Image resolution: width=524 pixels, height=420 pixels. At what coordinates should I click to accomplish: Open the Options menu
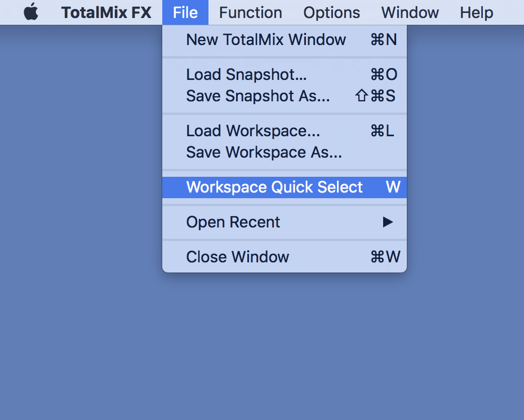tap(331, 12)
